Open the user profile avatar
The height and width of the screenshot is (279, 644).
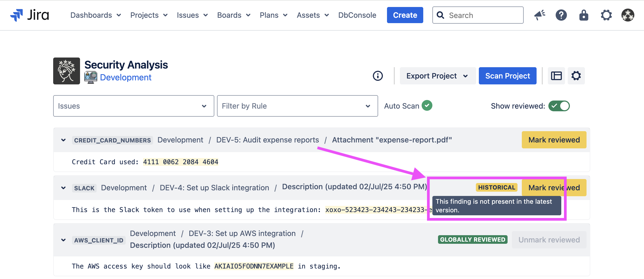click(x=628, y=15)
